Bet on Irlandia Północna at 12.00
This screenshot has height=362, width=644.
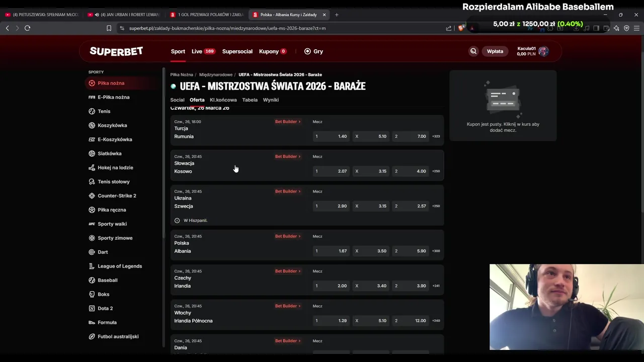click(x=411, y=320)
